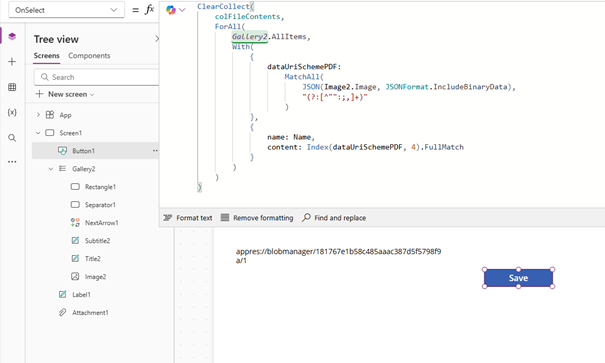Image resolution: width=605 pixels, height=363 pixels.
Task: Collapse the Screen1 tree node
Action: (x=38, y=133)
